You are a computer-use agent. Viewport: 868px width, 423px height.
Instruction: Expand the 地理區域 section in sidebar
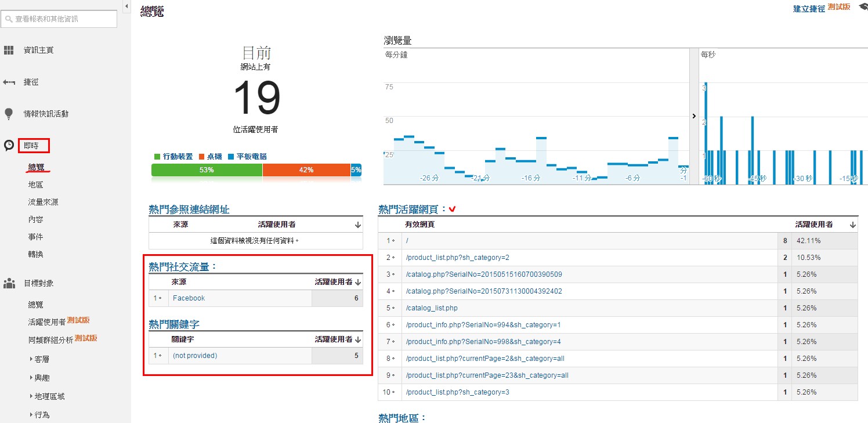click(31, 396)
